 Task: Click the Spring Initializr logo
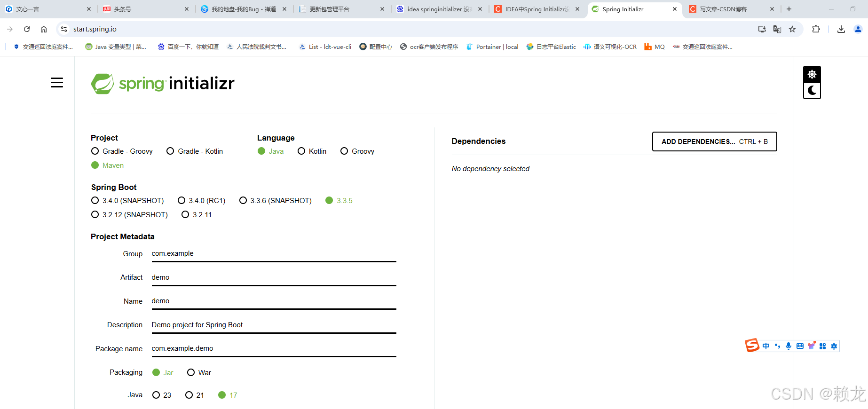pyautogui.click(x=163, y=84)
